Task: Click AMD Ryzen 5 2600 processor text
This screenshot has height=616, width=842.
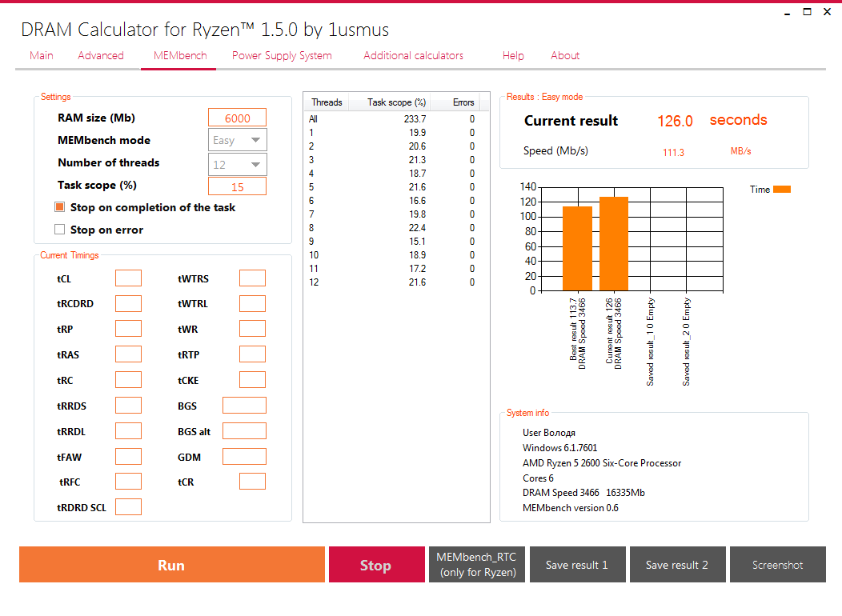Action: point(602,463)
